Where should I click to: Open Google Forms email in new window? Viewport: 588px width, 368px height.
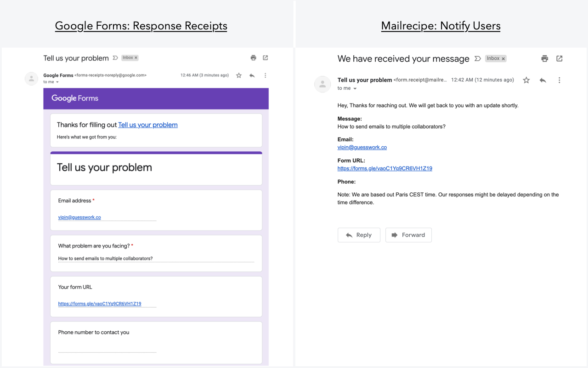point(266,58)
